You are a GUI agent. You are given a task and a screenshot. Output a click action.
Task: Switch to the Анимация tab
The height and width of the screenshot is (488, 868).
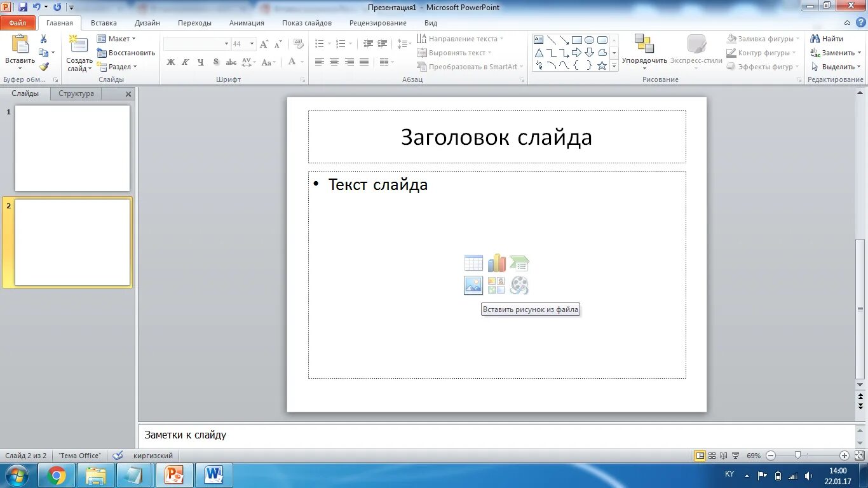pyautogui.click(x=247, y=23)
